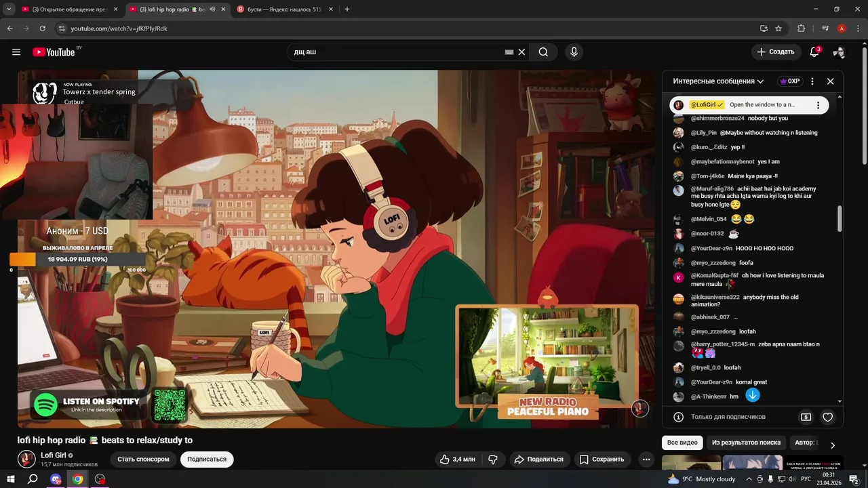Click the address bar URL
This screenshot has height=488, width=868.
click(x=119, y=28)
